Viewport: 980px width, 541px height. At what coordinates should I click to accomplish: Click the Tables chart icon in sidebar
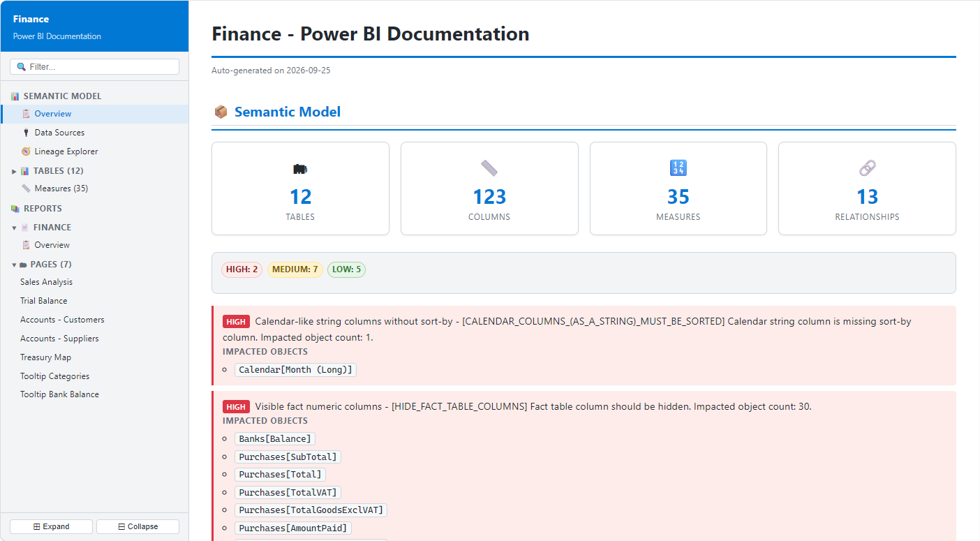pyautogui.click(x=25, y=171)
